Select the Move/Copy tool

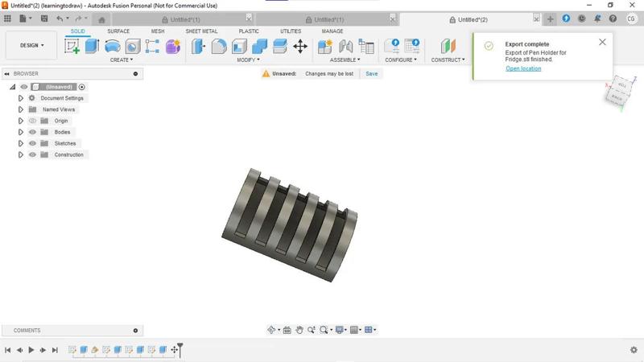tap(300, 47)
